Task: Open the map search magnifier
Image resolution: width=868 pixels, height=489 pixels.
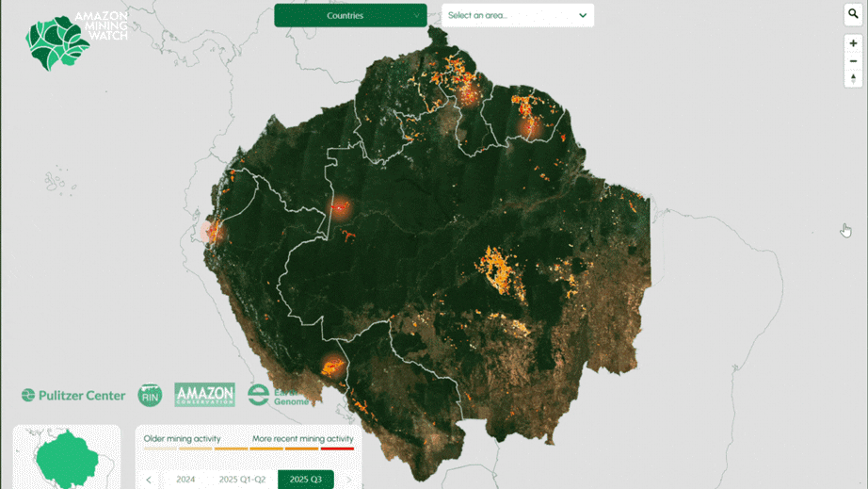Action: point(853,14)
